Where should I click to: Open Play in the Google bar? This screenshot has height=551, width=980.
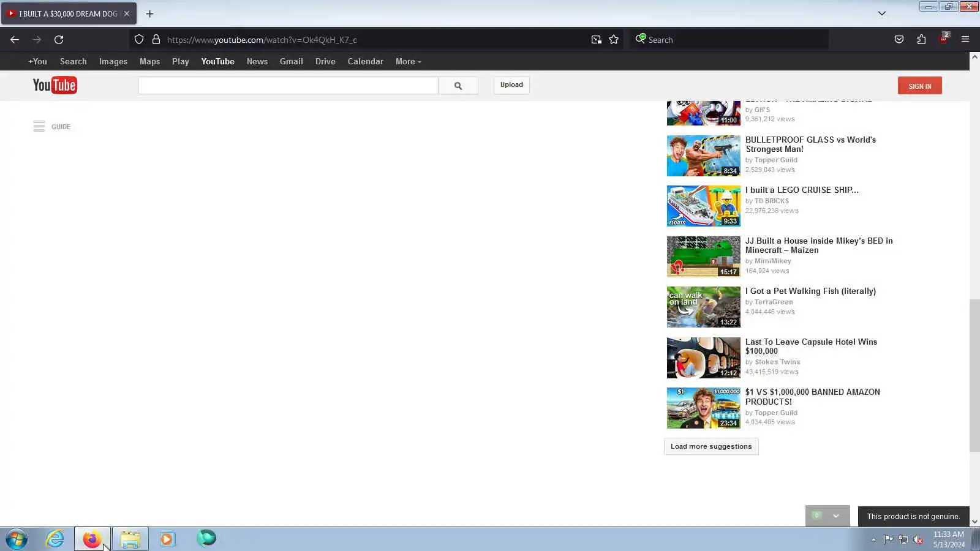coord(181,61)
